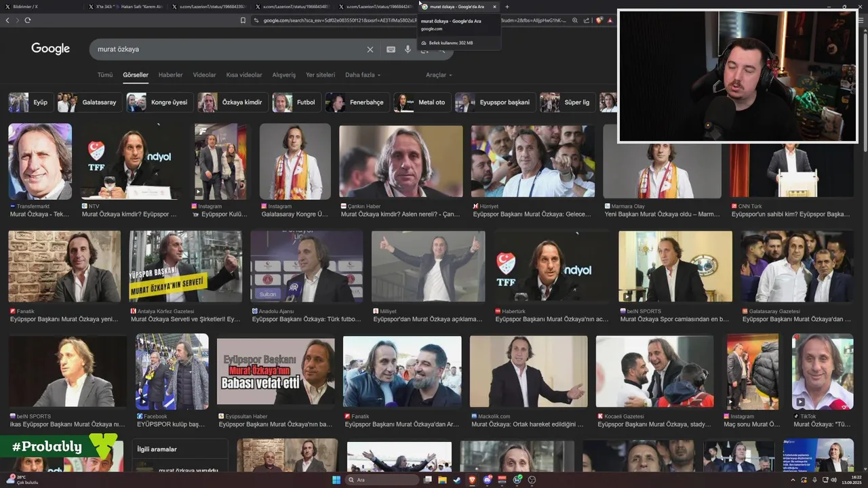
Task: Open the Google logo home link
Action: (x=51, y=49)
